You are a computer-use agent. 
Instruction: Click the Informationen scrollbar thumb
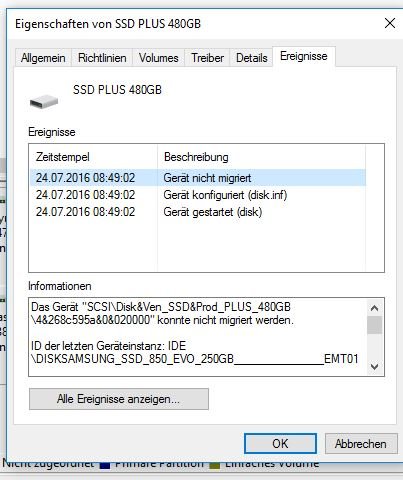point(374,325)
